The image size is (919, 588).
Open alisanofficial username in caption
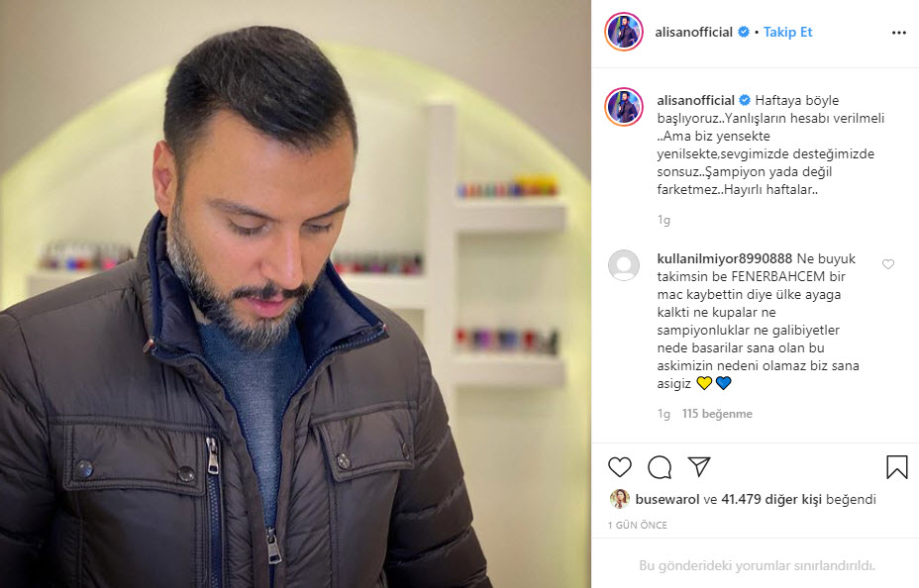tap(696, 100)
